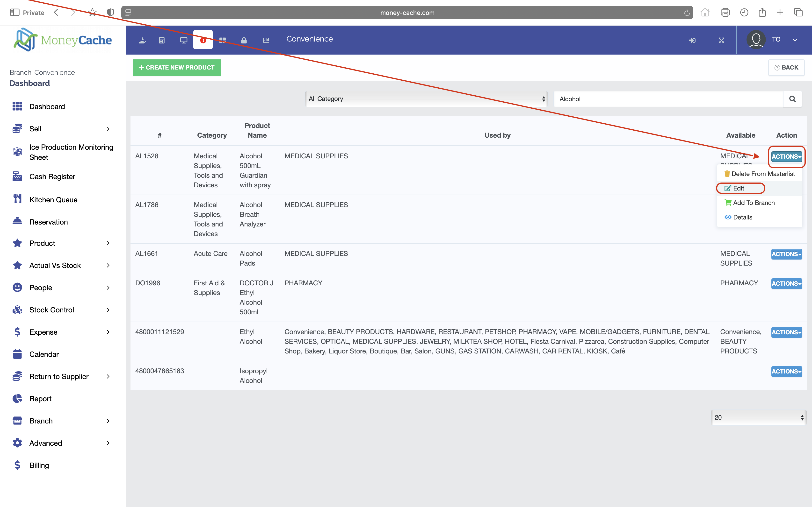Click the CREATE NEW PRODUCT button

pos(177,67)
